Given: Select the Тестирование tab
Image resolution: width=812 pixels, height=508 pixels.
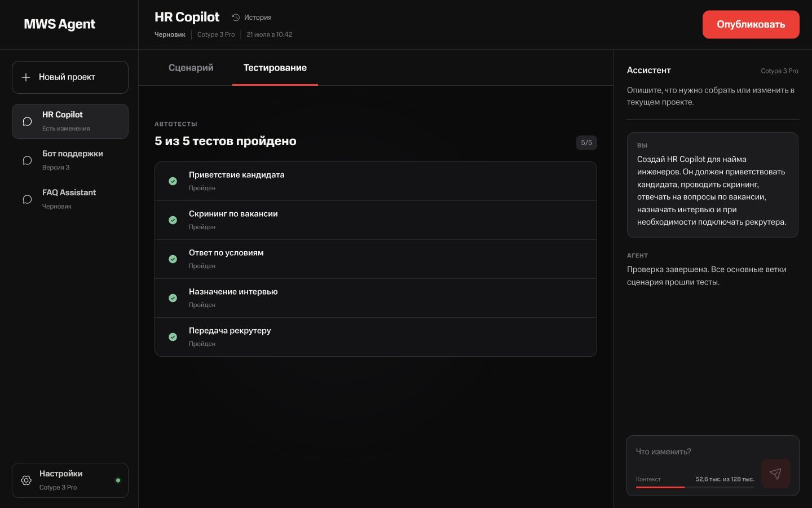Looking at the screenshot, I should click(275, 68).
